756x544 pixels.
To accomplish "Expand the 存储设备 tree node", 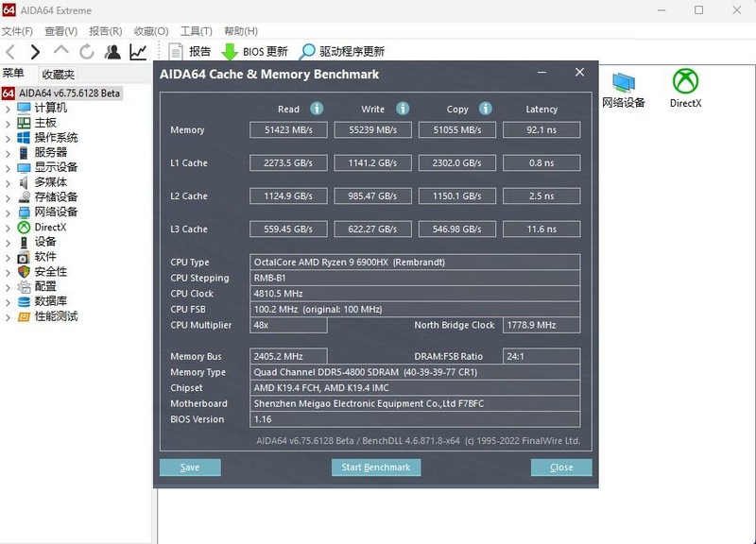I will [8, 197].
